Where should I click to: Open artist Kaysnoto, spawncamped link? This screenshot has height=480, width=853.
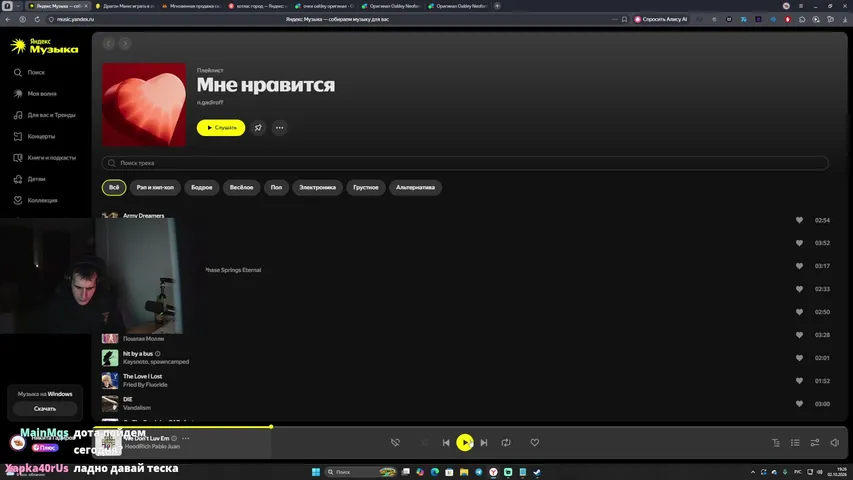(x=156, y=361)
